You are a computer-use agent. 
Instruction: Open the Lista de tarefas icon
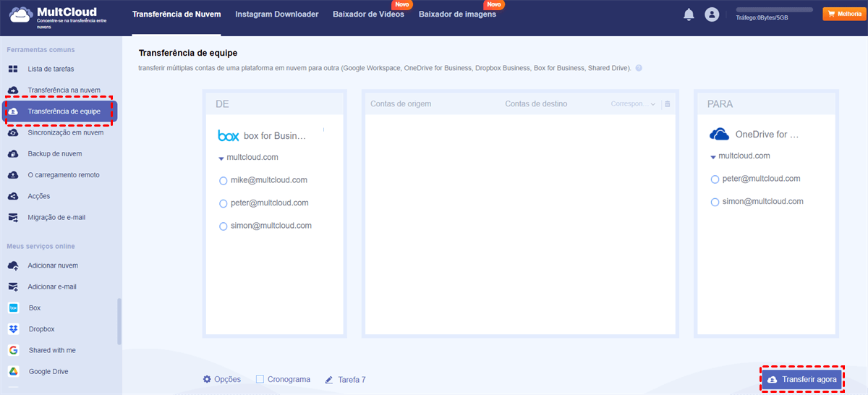coord(13,69)
